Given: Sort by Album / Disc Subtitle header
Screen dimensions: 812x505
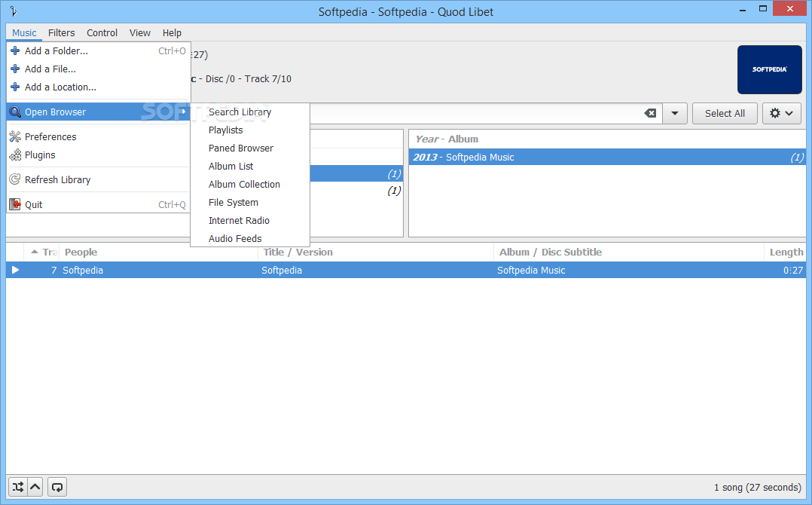Looking at the screenshot, I should 628,252.
